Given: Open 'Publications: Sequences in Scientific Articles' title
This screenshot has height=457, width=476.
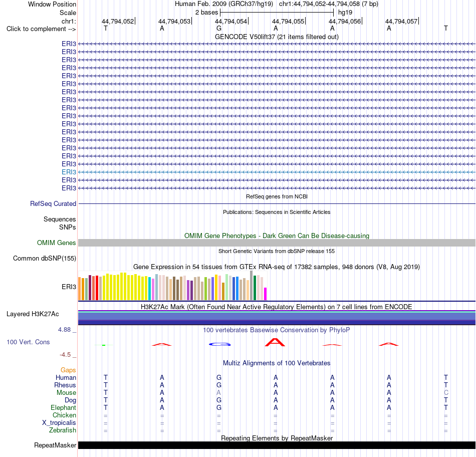Looking at the screenshot, I should (x=277, y=212).
